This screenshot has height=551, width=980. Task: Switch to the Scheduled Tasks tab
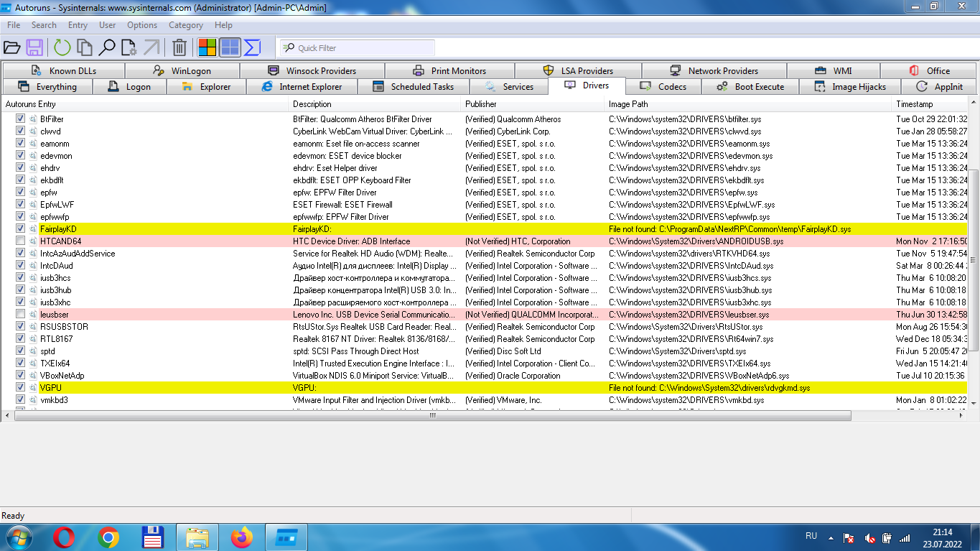click(x=414, y=87)
